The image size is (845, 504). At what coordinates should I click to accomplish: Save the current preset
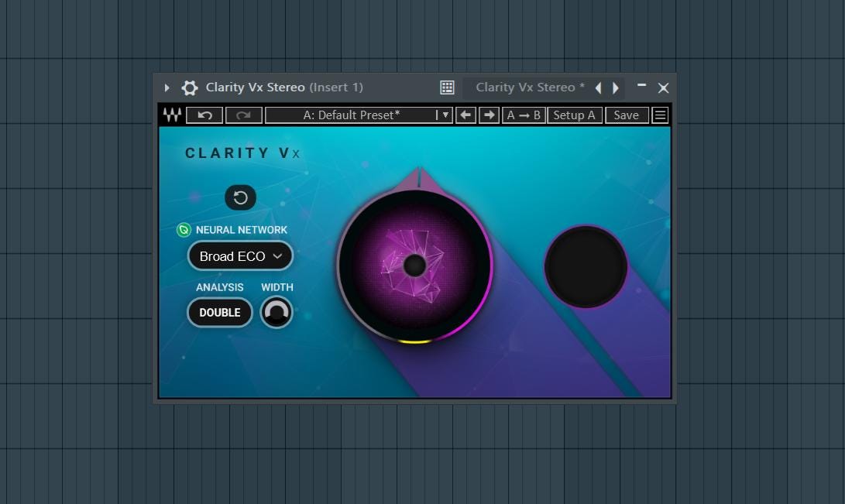(627, 115)
